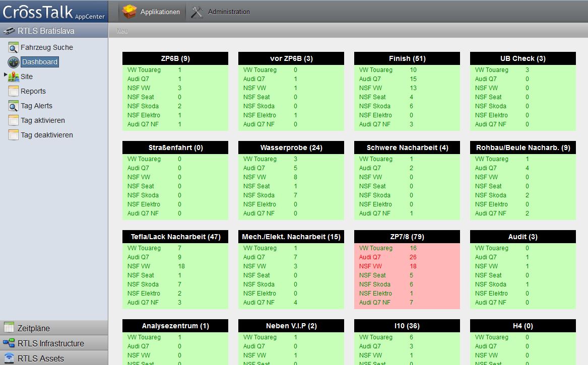
Task: Click the Tefla/Lack Nacharbeit (47) header
Action: point(175,237)
